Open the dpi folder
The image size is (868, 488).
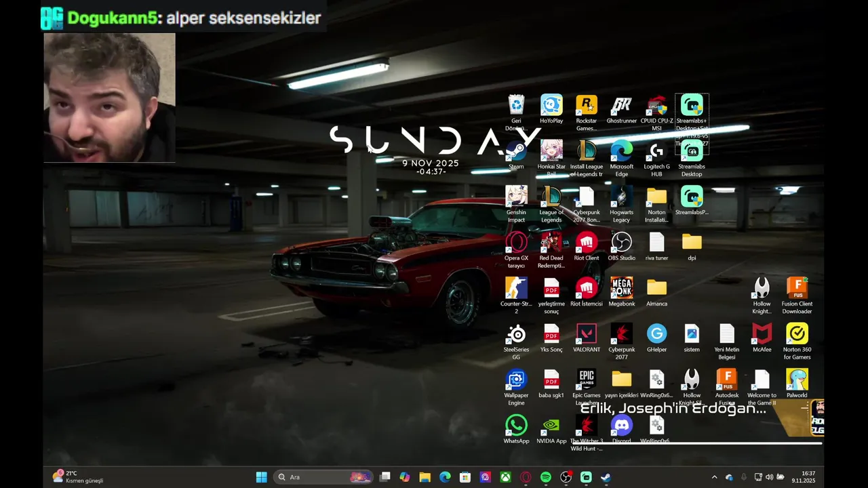click(692, 247)
